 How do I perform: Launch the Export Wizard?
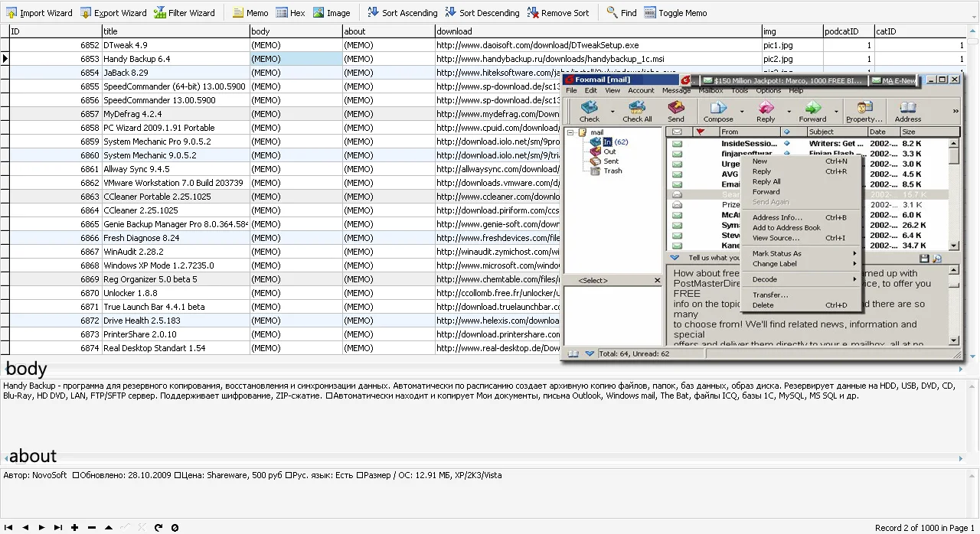tap(113, 13)
